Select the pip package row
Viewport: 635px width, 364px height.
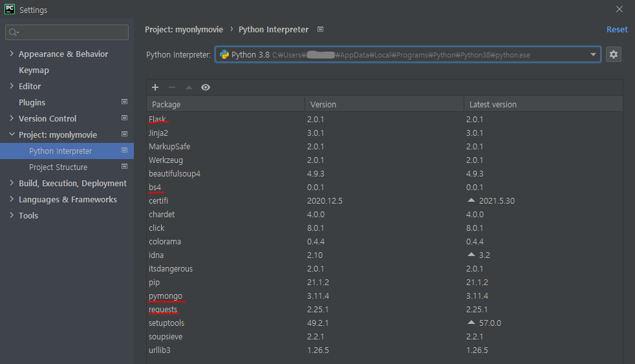pyautogui.click(x=385, y=282)
